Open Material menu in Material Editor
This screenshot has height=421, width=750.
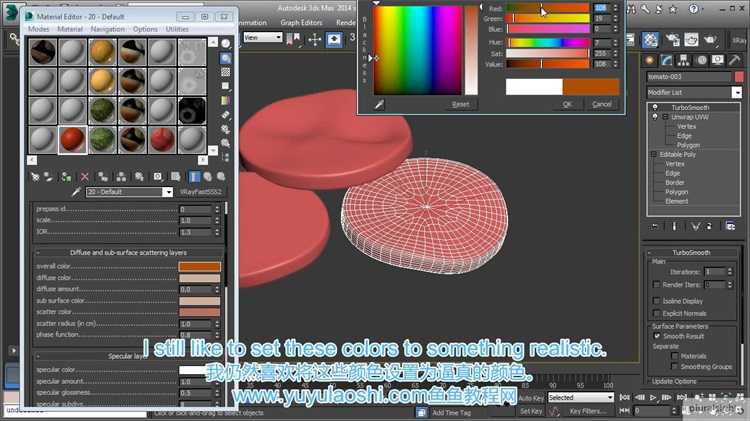point(70,29)
